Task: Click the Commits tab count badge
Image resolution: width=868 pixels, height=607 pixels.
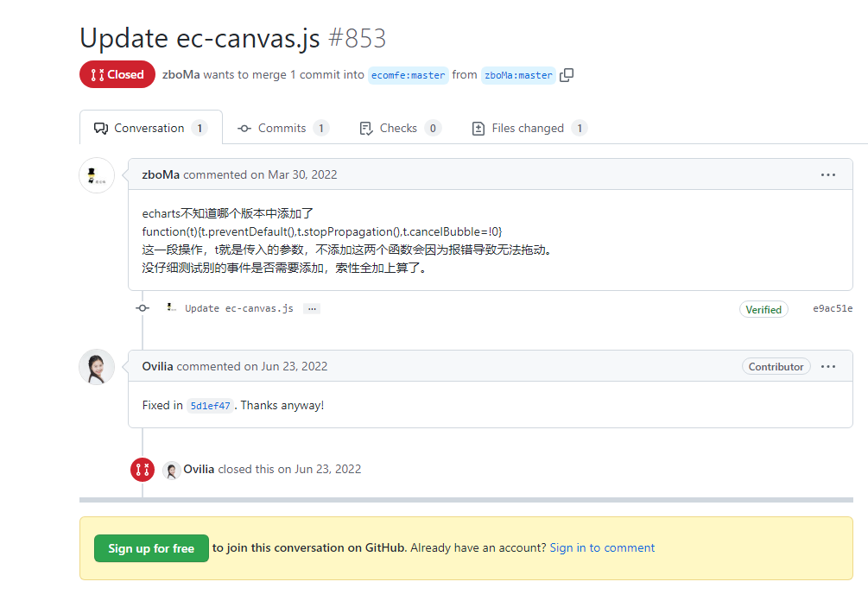Action: (321, 128)
